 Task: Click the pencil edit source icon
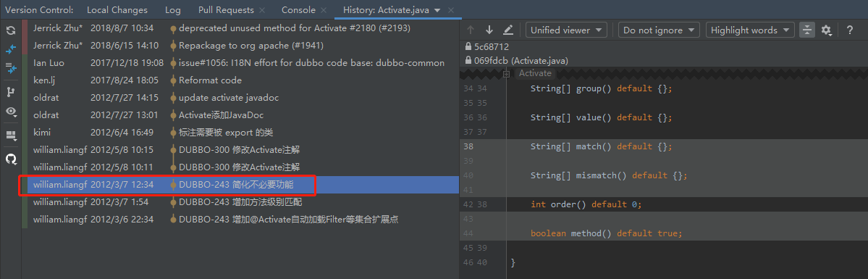coord(507,30)
